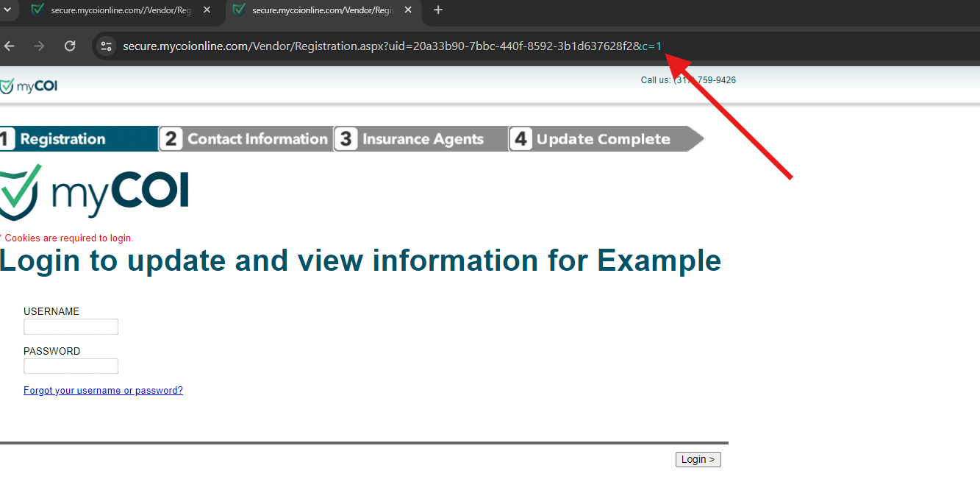Open Forgot your username or password link
Screen dimensions: 980x482
click(103, 391)
